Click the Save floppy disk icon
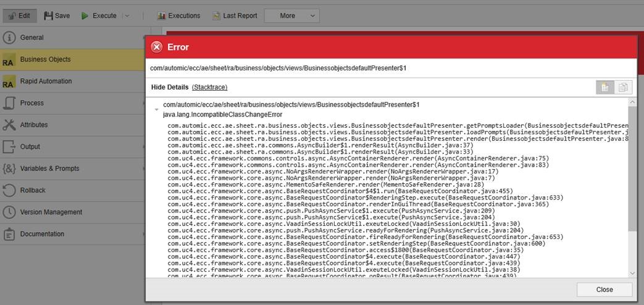This screenshot has width=644, height=305. coord(48,15)
